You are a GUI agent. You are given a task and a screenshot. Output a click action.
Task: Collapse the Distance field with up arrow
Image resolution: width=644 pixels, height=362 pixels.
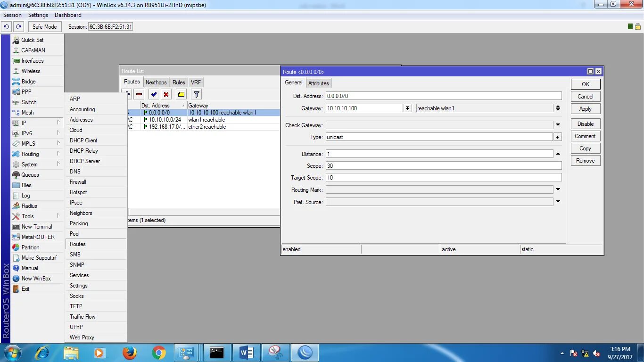click(x=558, y=154)
